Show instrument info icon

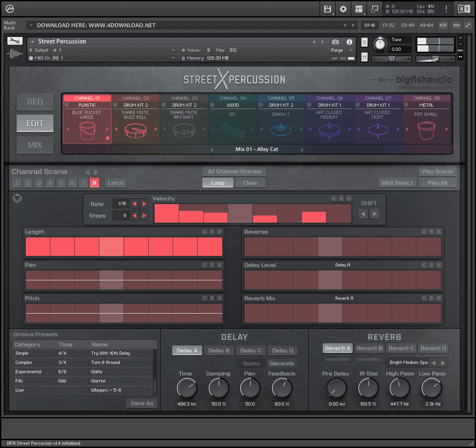[x=349, y=42]
